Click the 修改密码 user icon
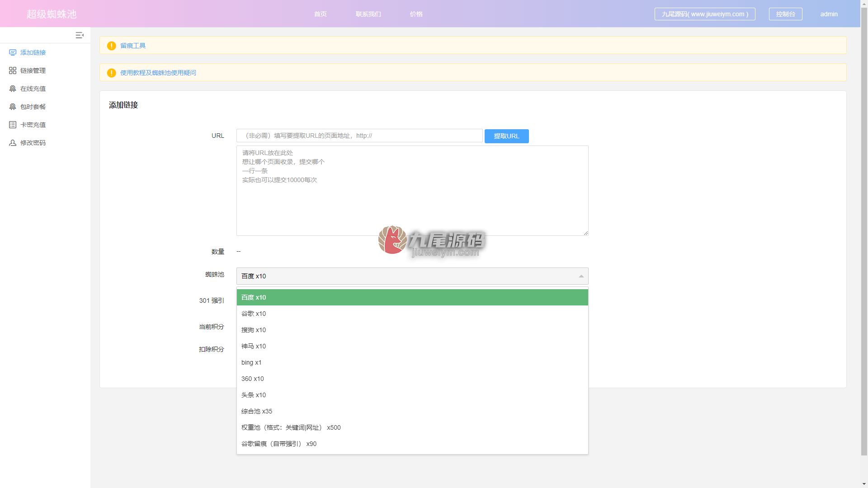 tap(13, 143)
